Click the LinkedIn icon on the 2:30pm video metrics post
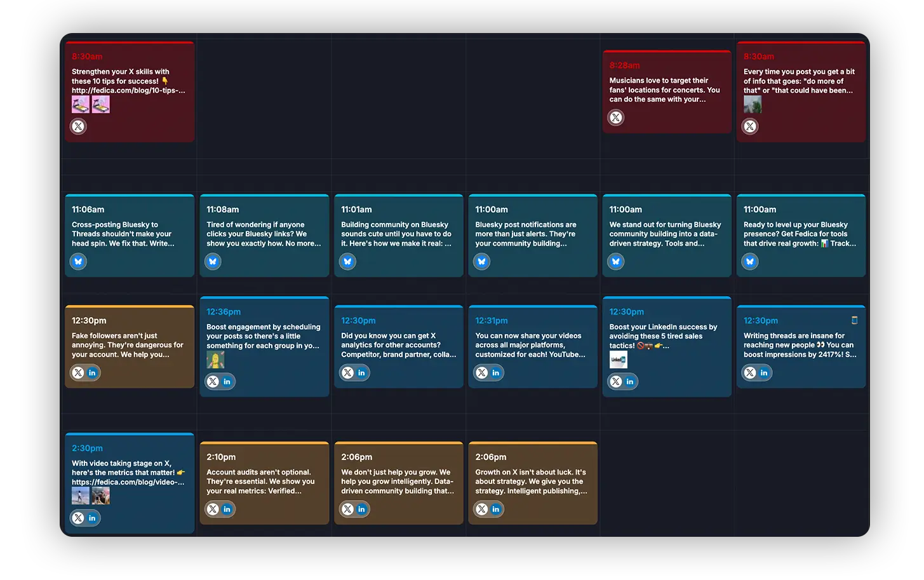The image size is (924, 580). coord(93,518)
